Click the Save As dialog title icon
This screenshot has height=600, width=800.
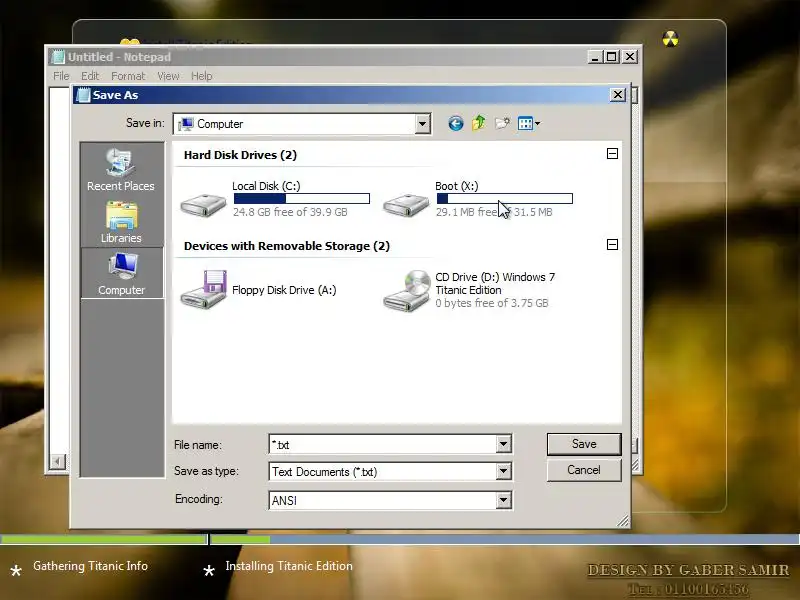(x=83, y=95)
